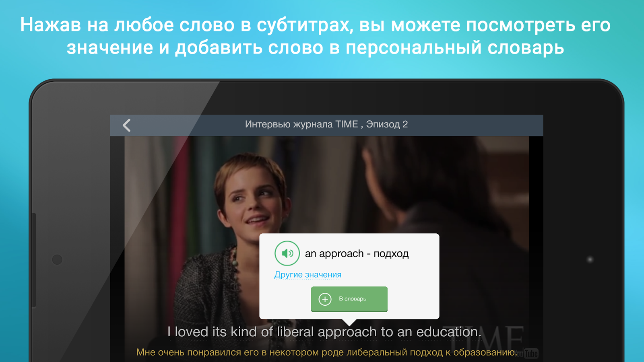Click the 'an approach - подход' translation text
Image resolution: width=644 pixels, height=362 pixels.
tap(357, 253)
